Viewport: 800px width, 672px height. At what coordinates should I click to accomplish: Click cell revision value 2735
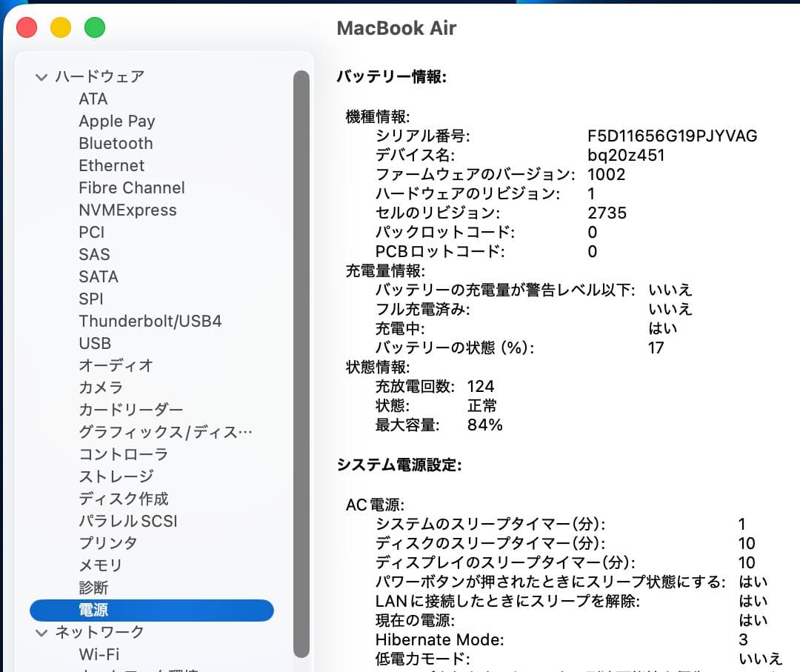click(x=607, y=213)
